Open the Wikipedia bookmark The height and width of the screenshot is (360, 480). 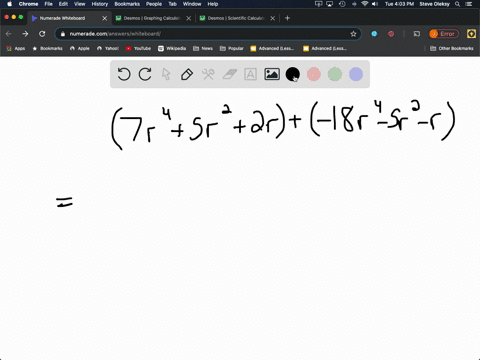172,48
